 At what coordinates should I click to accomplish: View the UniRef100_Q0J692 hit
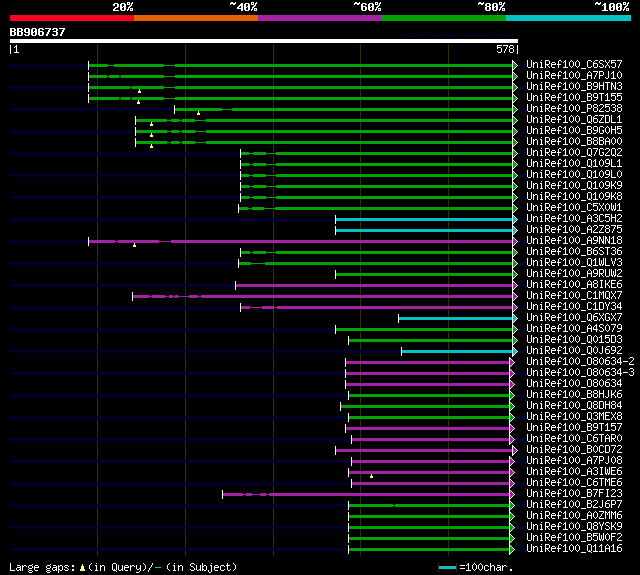pos(574,351)
